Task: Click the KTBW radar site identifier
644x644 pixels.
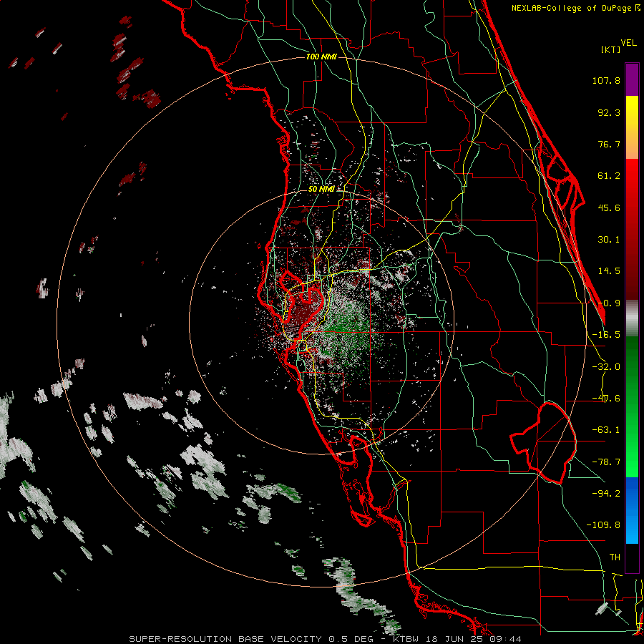Action: point(407,639)
